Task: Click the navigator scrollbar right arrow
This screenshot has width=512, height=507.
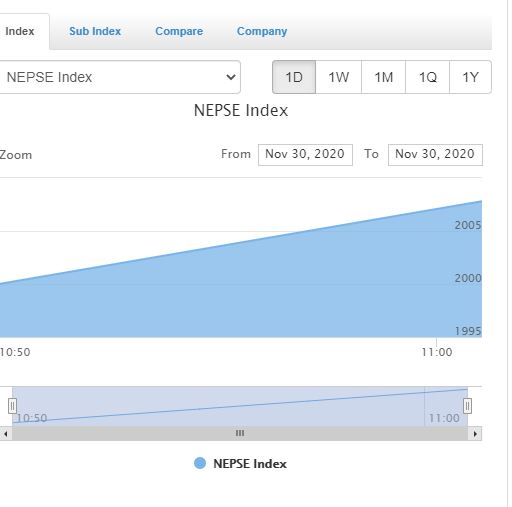Action: pos(475,434)
